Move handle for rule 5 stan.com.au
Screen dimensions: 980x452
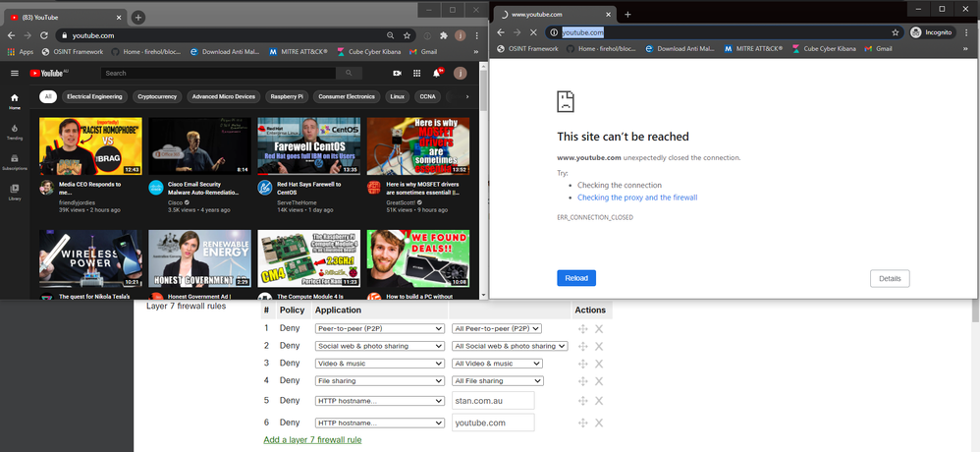pyautogui.click(x=583, y=401)
